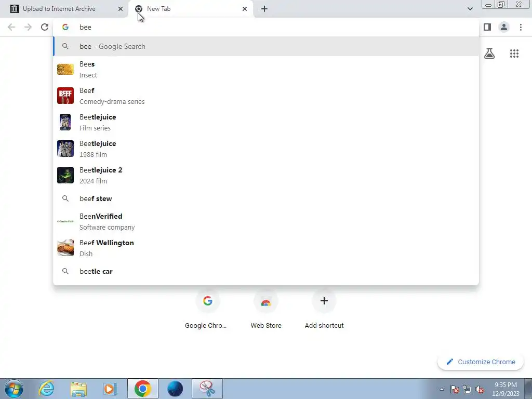This screenshot has height=399, width=532.
Task: Click the network tray icon
Action: coord(467,390)
